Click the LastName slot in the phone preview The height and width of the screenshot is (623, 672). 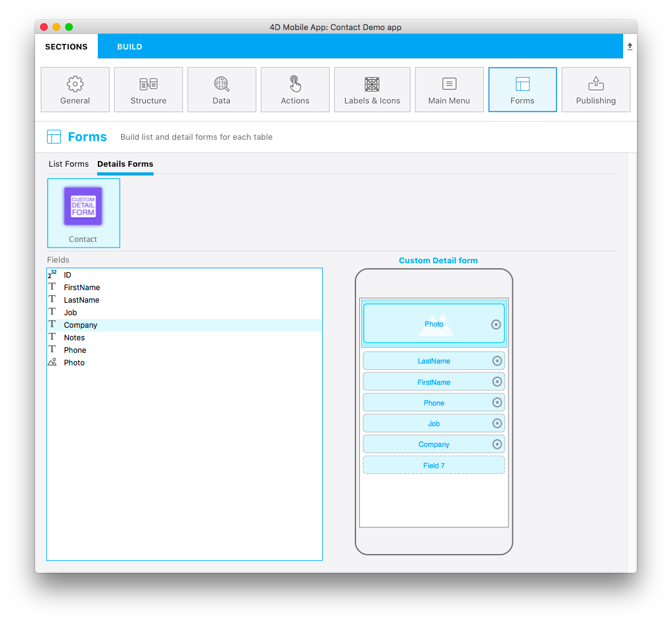point(434,361)
